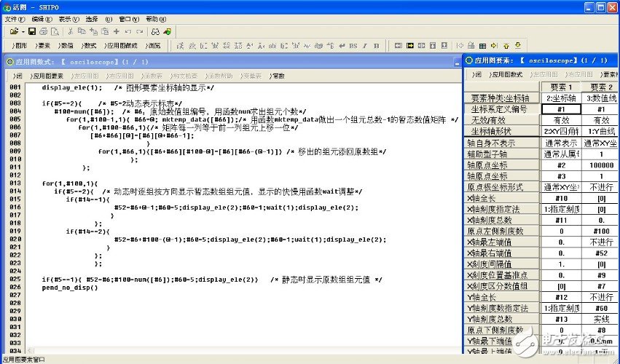
Task: Click the cut scissors icon
Action: 71,31
